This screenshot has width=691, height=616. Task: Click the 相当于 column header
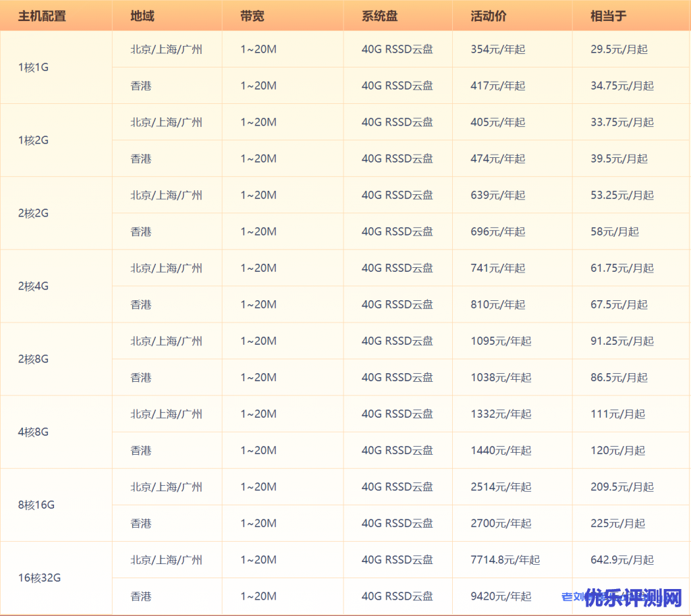pyautogui.click(x=609, y=16)
